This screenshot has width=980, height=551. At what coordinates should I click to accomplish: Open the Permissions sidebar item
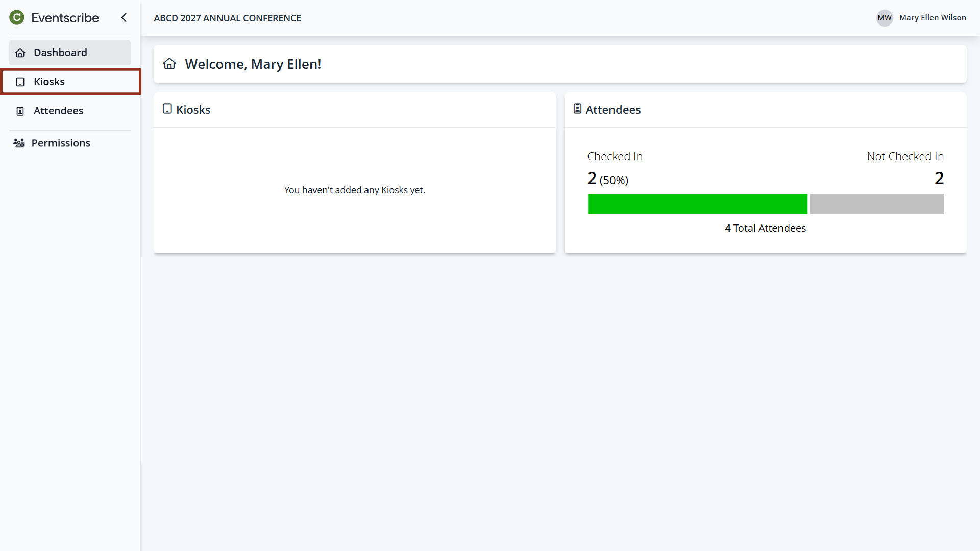click(61, 143)
